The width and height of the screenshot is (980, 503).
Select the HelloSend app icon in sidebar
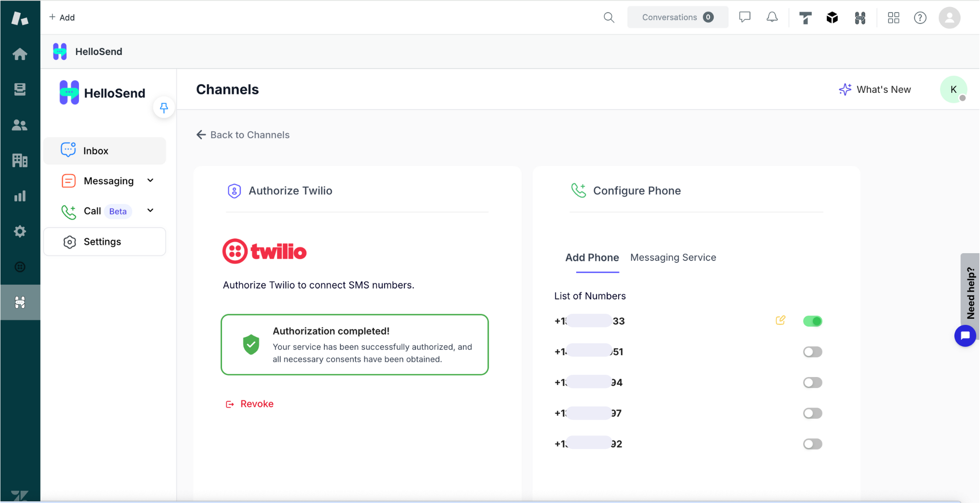point(20,302)
